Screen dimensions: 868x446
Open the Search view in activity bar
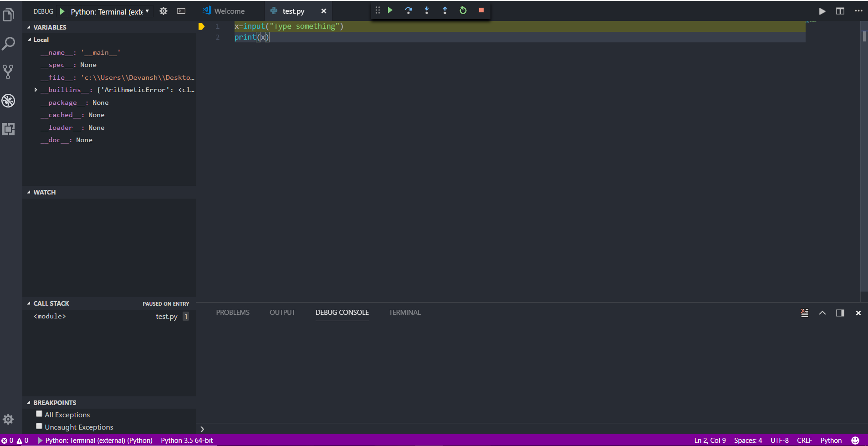coord(9,43)
